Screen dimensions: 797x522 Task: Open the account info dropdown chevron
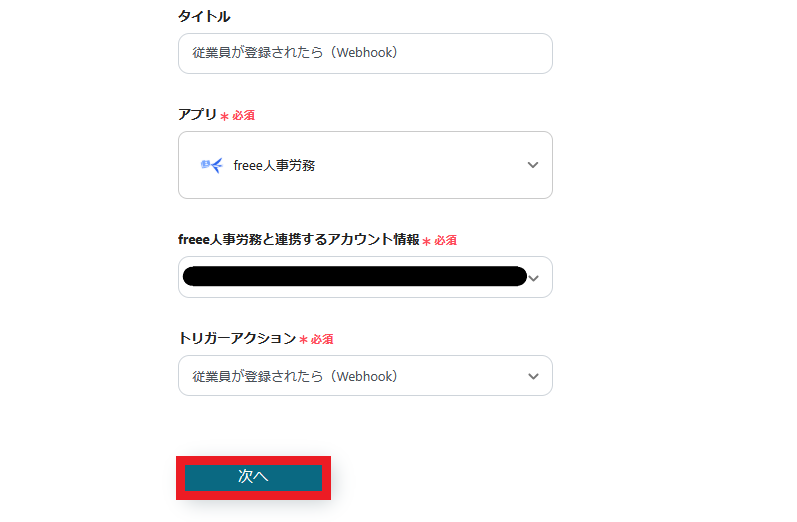coord(534,278)
